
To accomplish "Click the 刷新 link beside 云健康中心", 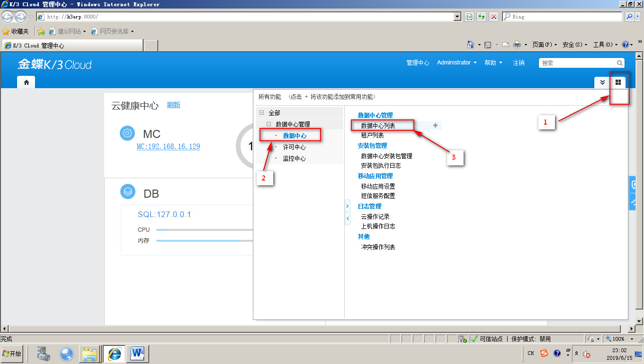I will [173, 105].
